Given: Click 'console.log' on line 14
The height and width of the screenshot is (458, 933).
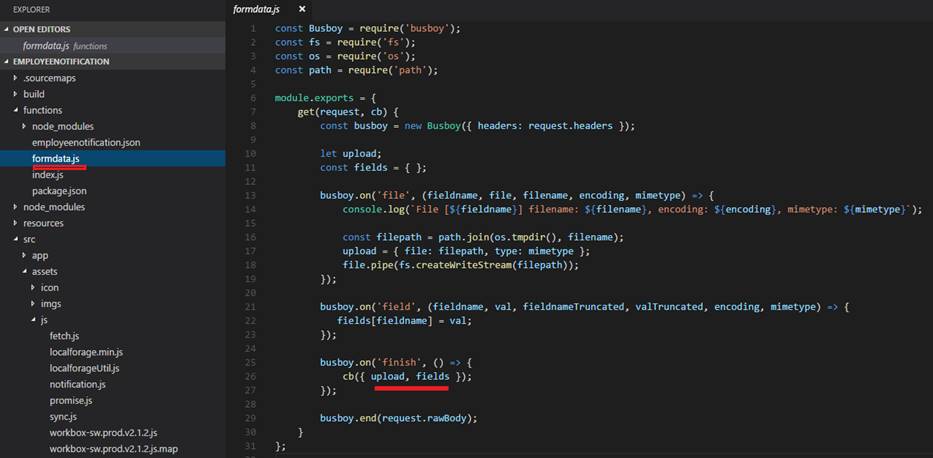Looking at the screenshot, I should coord(373,209).
